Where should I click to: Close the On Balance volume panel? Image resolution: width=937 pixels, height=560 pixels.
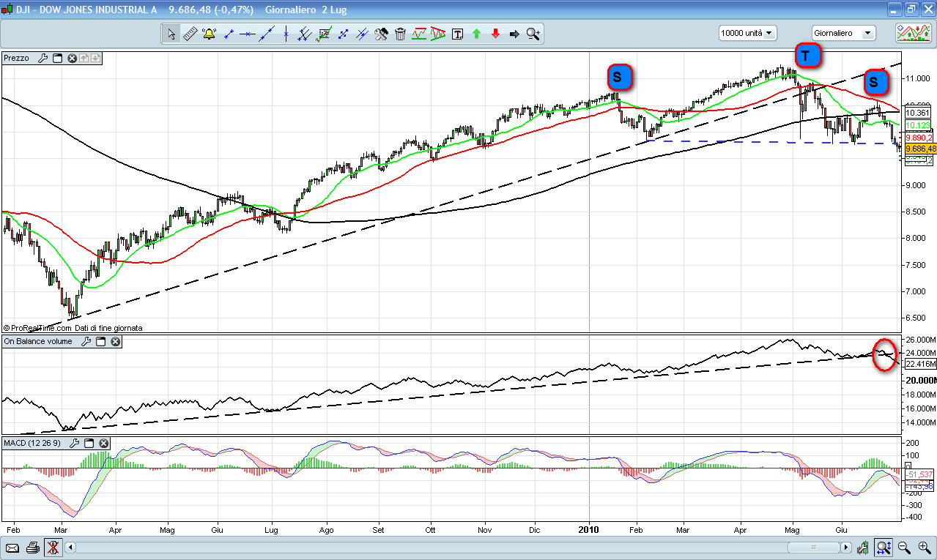click(115, 342)
